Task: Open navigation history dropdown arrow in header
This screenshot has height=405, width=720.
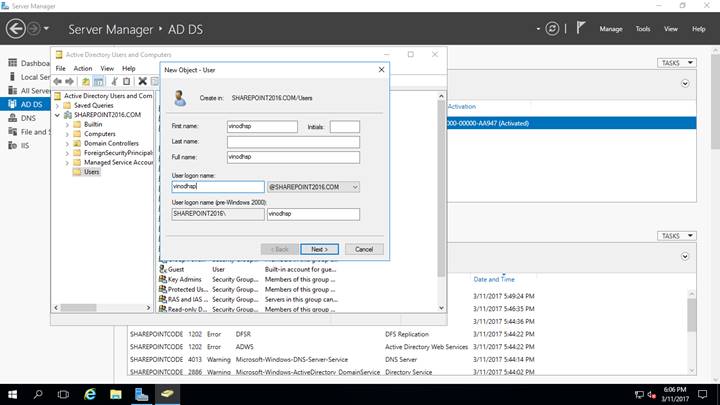Action: 46,28
